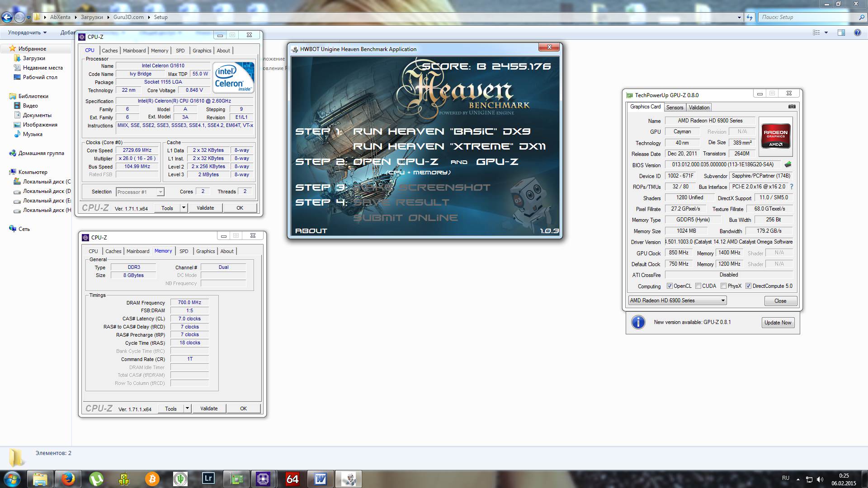Open the address bar history dropdown

739,17
